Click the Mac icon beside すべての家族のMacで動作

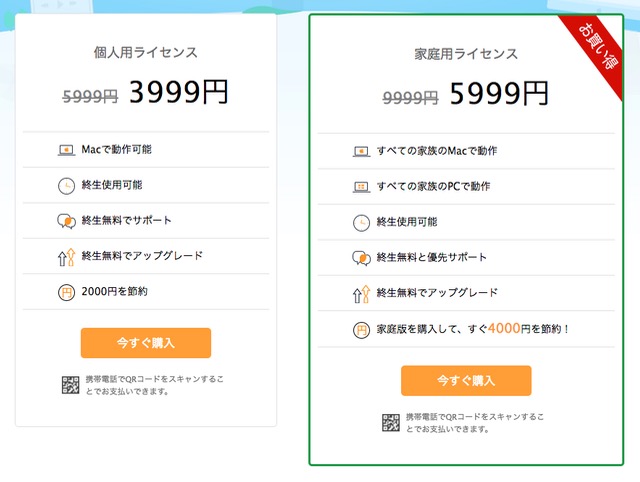[361, 152]
